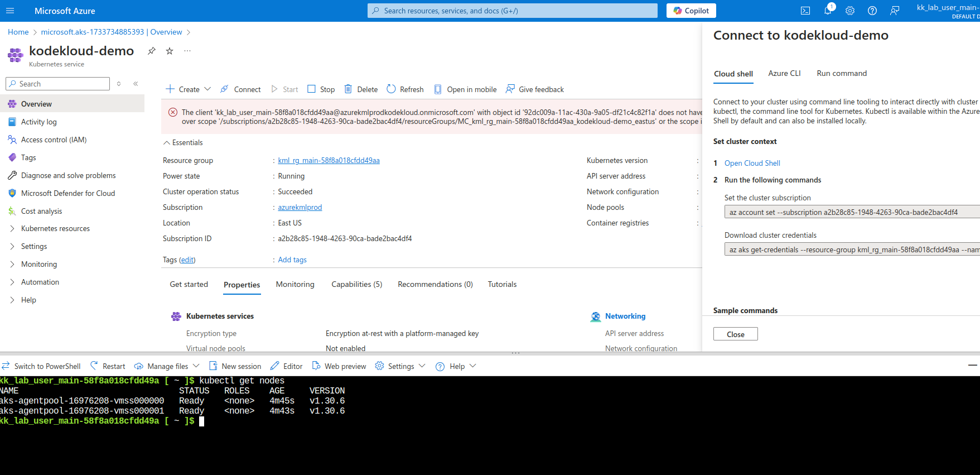
Task: Select the az aks get-credentials command field
Action: [x=852, y=250]
